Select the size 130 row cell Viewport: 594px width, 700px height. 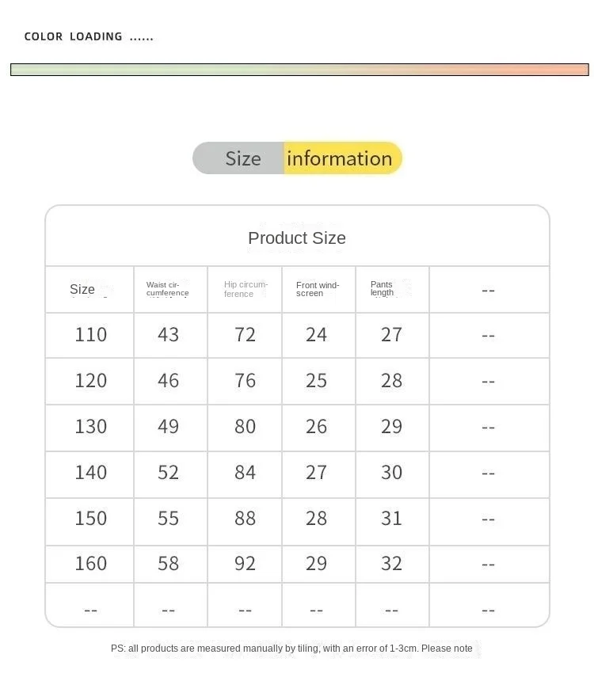90,427
